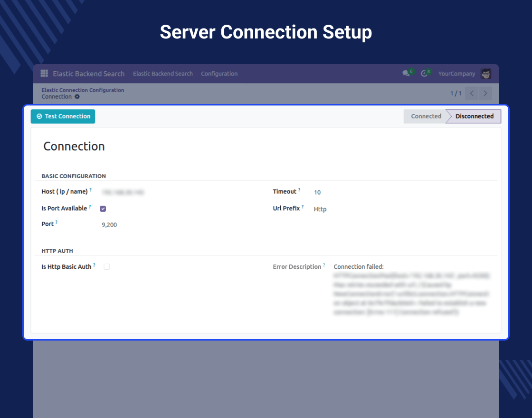
Task: Click the gear icon beside Connection
Action: [x=77, y=97]
